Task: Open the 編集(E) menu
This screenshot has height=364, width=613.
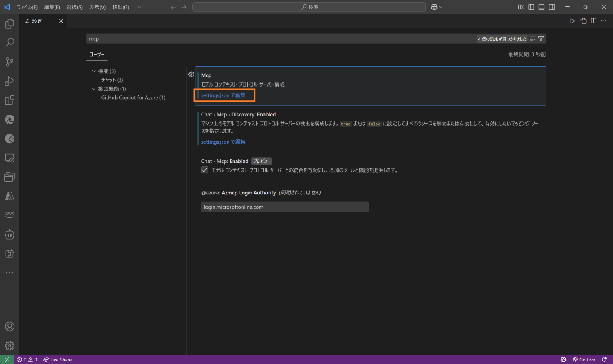Action: 52,7
